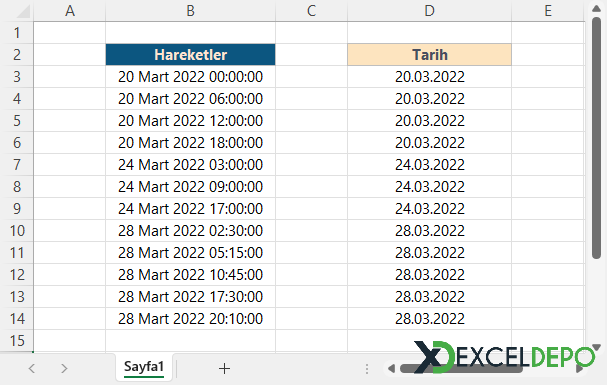The height and width of the screenshot is (385, 607).
Task: Select the Tarih header cell
Action: (429, 55)
